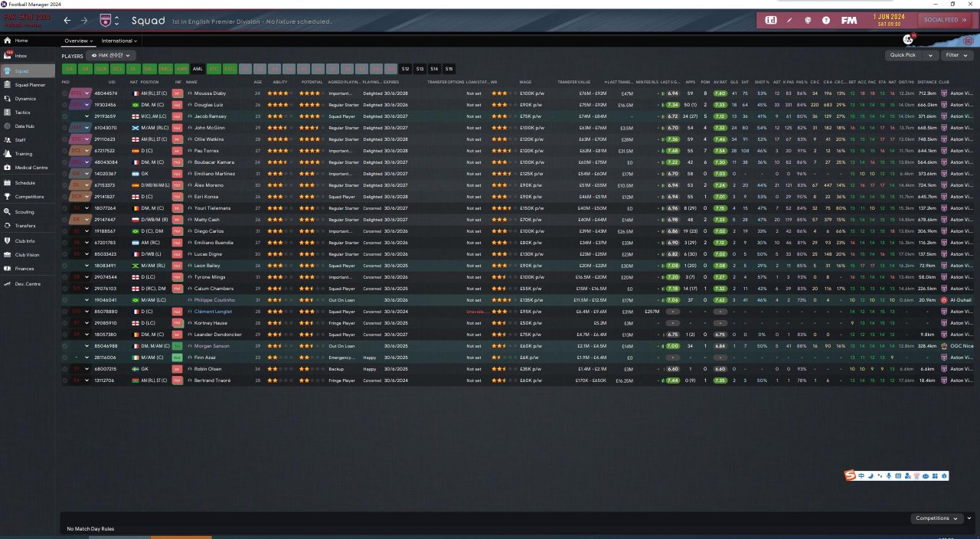Open the 'id' in-game editor icon
Screen dimensions: 980x539
point(770,20)
